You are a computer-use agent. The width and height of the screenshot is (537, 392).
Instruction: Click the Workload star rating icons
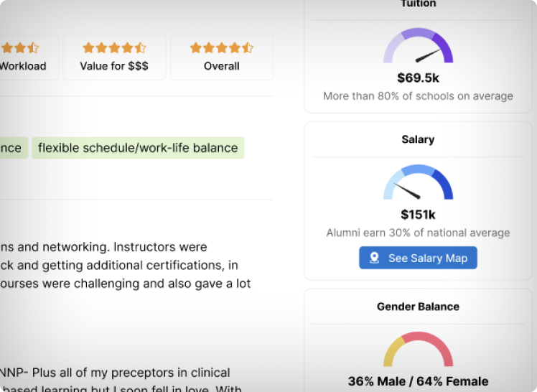(20, 48)
